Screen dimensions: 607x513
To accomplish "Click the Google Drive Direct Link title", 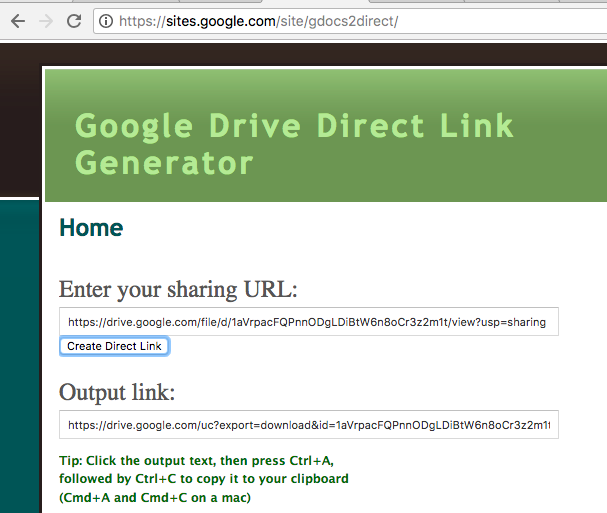I will coord(294,126).
